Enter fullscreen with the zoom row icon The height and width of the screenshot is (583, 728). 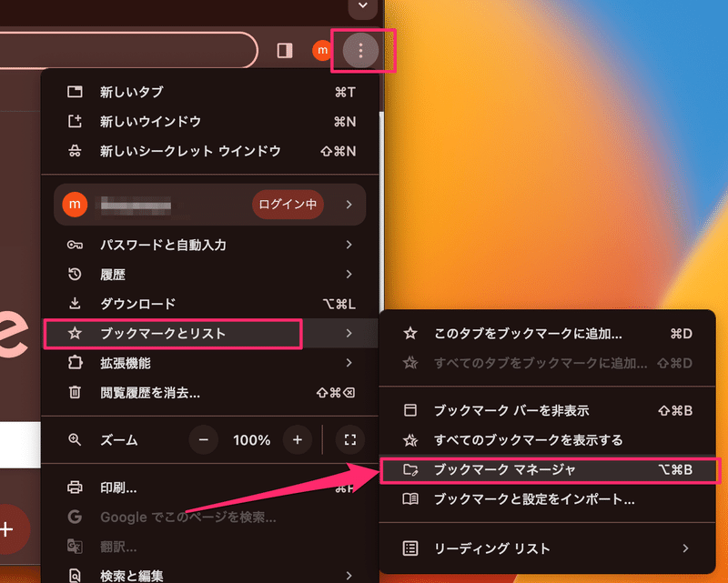pos(350,439)
